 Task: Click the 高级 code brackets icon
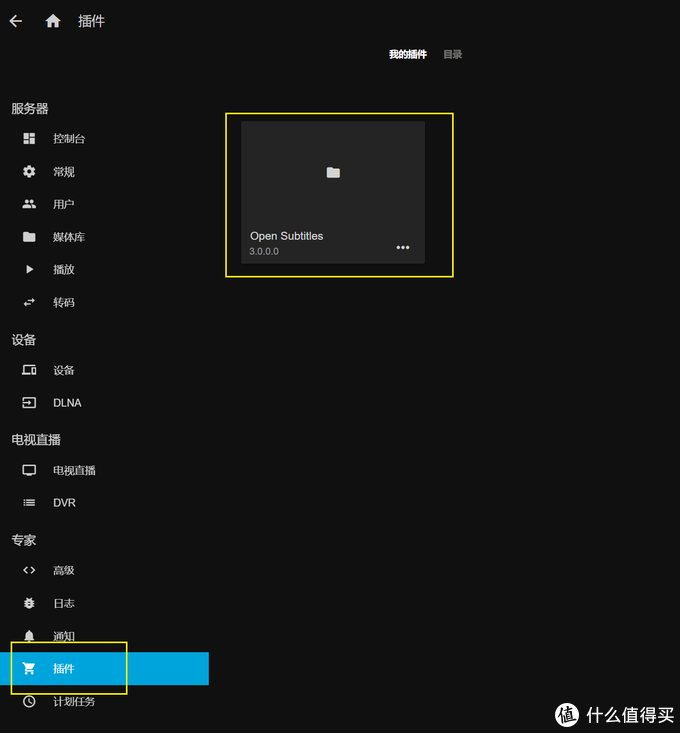point(29,570)
